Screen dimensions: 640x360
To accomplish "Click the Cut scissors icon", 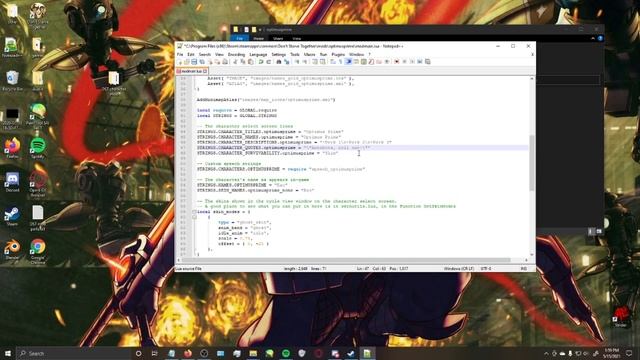I will coord(236,62).
